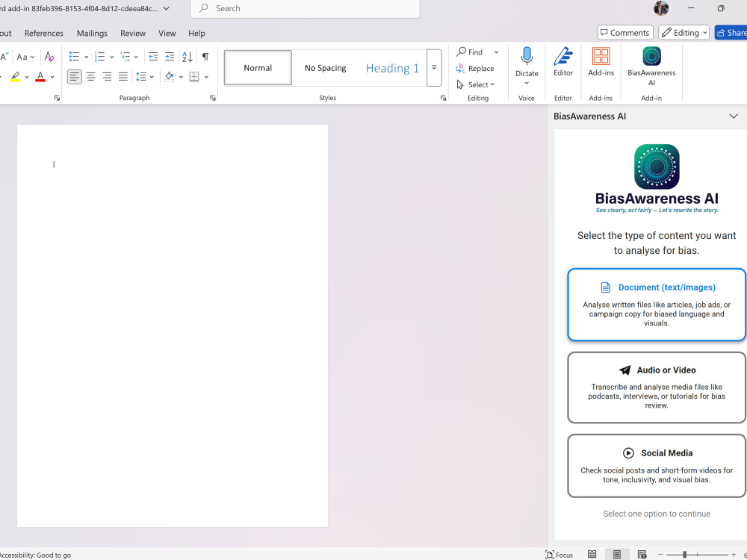The width and height of the screenshot is (747, 560).
Task: Switch to Read Mode view
Action: tap(592, 554)
